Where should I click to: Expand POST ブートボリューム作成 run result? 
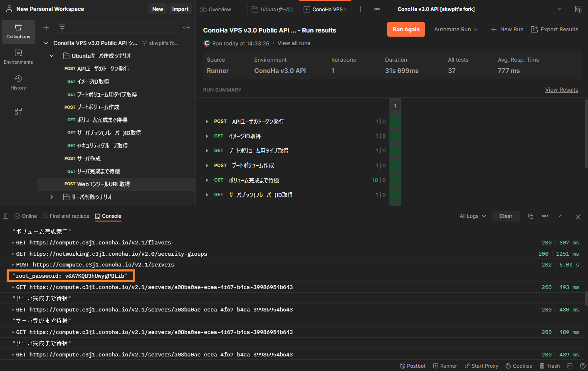pos(207,166)
